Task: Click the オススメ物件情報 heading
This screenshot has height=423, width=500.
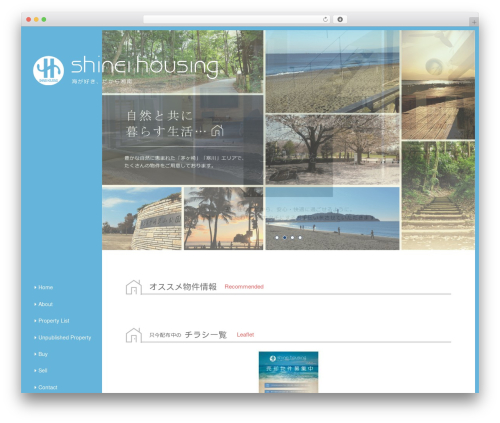Action: [183, 287]
